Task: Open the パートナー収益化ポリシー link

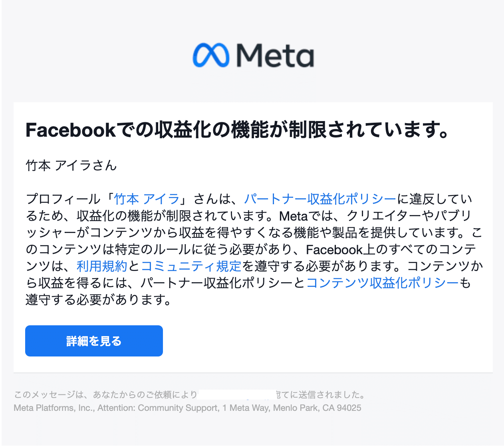Action: (x=319, y=199)
